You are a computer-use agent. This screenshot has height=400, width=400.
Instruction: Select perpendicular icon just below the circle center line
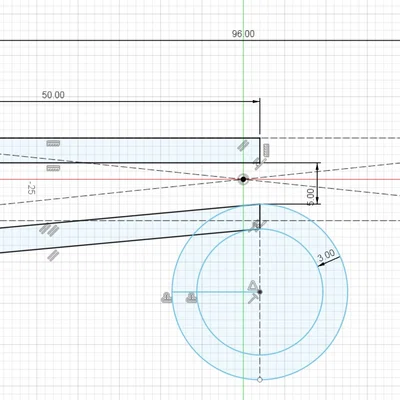click(x=253, y=299)
